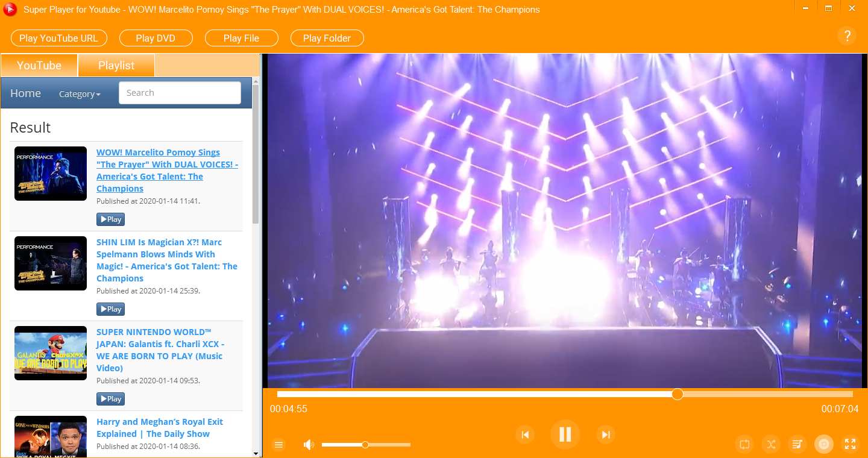Click the video playback area
Image resolution: width=868 pixels, height=458 pixels.
pyautogui.click(x=565, y=221)
